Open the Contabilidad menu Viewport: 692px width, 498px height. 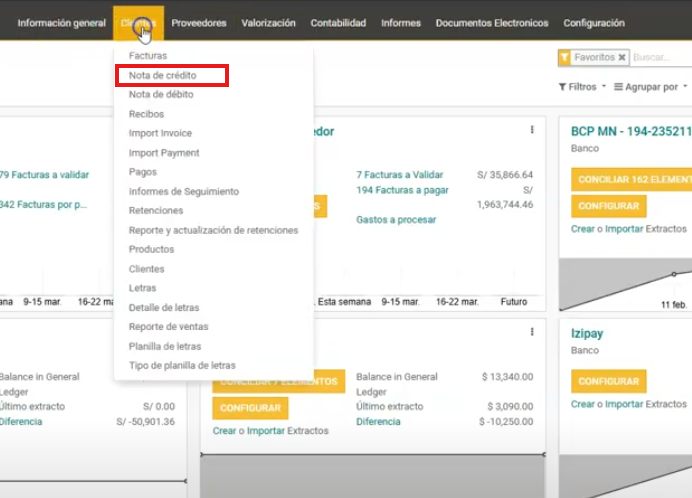click(338, 23)
